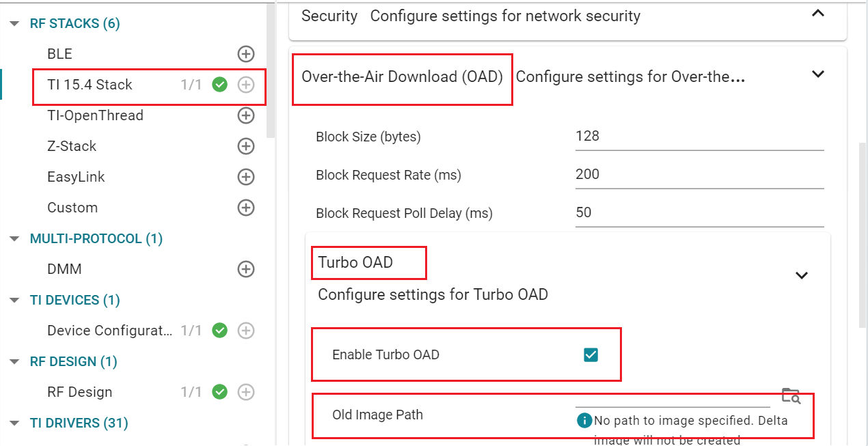Disable the Enable Turbo OAD checkbox
The image size is (868, 446).
coord(591,354)
